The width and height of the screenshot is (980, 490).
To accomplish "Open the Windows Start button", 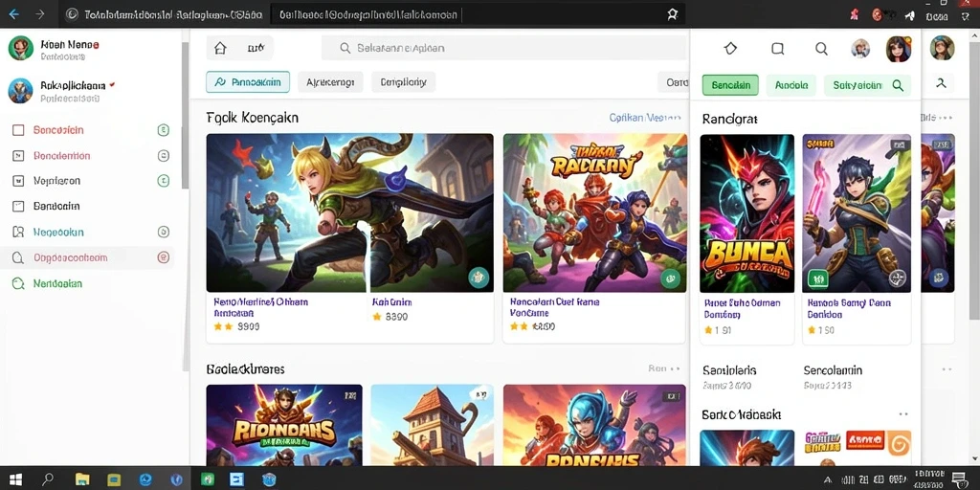I will [x=15, y=479].
